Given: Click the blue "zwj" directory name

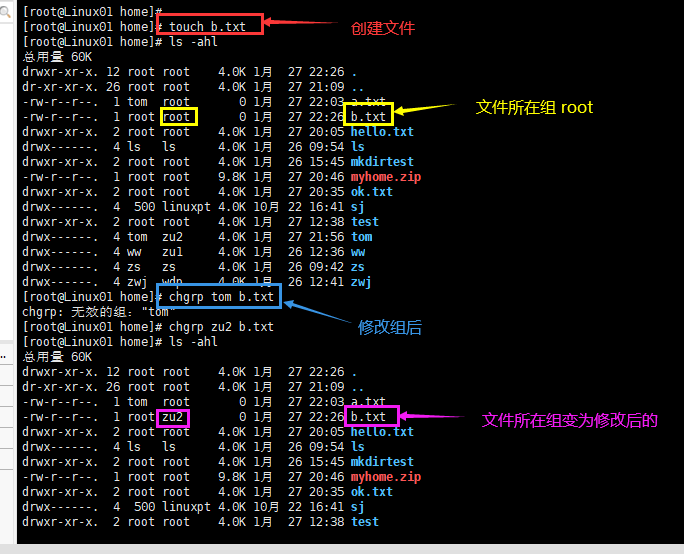Looking at the screenshot, I should click(x=361, y=282).
